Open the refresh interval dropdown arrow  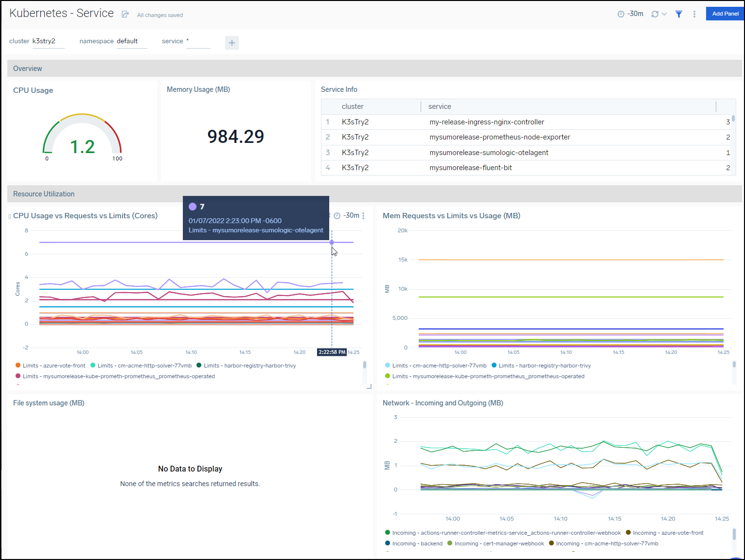(x=664, y=14)
